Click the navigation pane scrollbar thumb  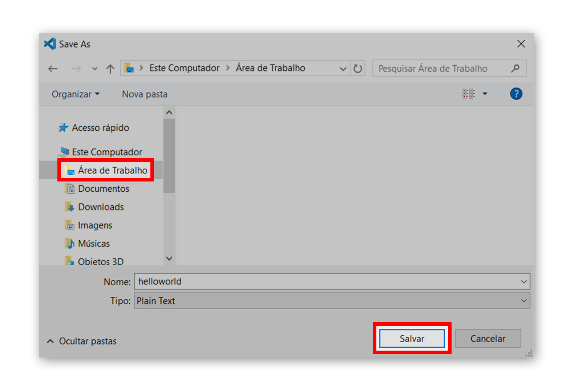(169, 156)
